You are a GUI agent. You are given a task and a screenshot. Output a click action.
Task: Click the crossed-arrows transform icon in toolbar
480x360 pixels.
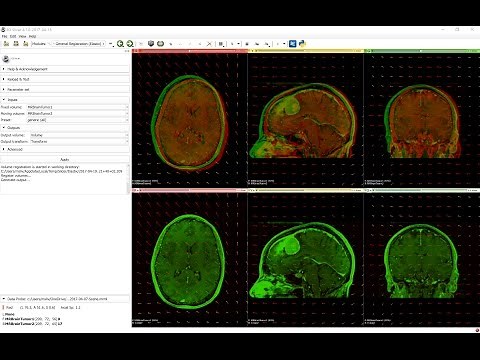pyautogui.click(x=209, y=44)
